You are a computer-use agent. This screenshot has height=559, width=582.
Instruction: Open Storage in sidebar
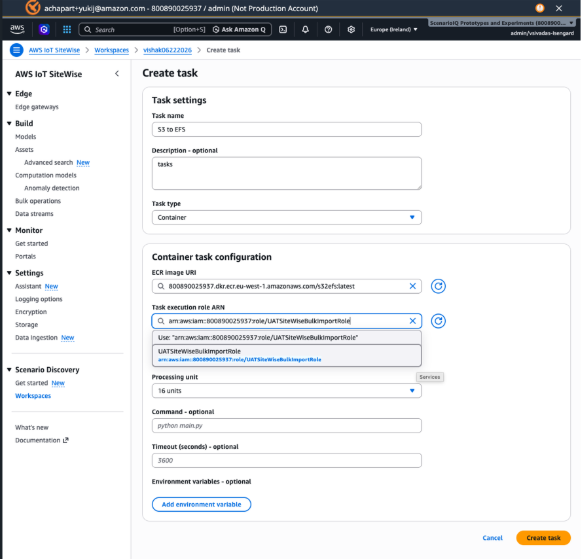click(26, 325)
